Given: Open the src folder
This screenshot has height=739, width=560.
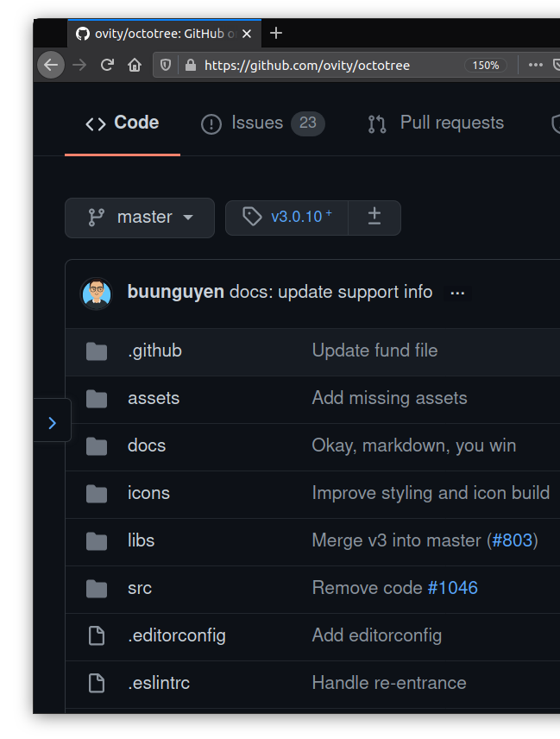Looking at the screenshot, I should point(140,588).
